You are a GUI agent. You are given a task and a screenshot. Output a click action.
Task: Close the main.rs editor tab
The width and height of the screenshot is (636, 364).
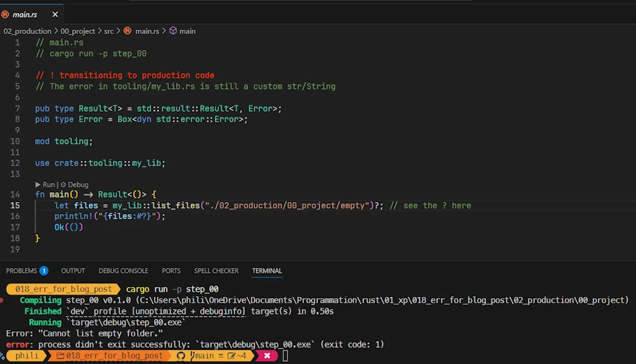coord(55,15)
